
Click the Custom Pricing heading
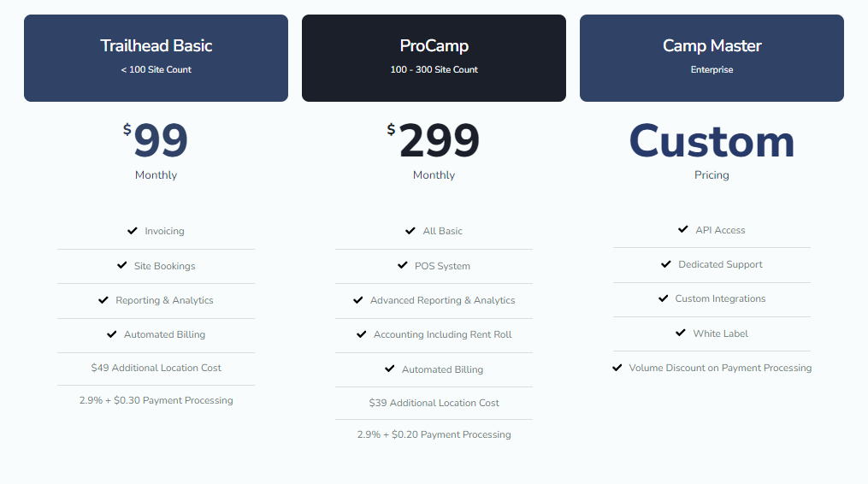[x=712, y=143]
